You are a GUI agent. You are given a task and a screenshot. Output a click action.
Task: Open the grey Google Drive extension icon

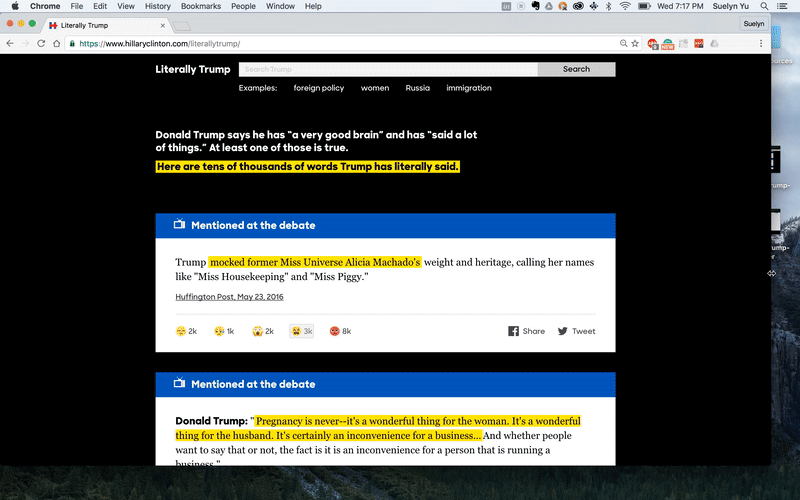click(714, 44)
